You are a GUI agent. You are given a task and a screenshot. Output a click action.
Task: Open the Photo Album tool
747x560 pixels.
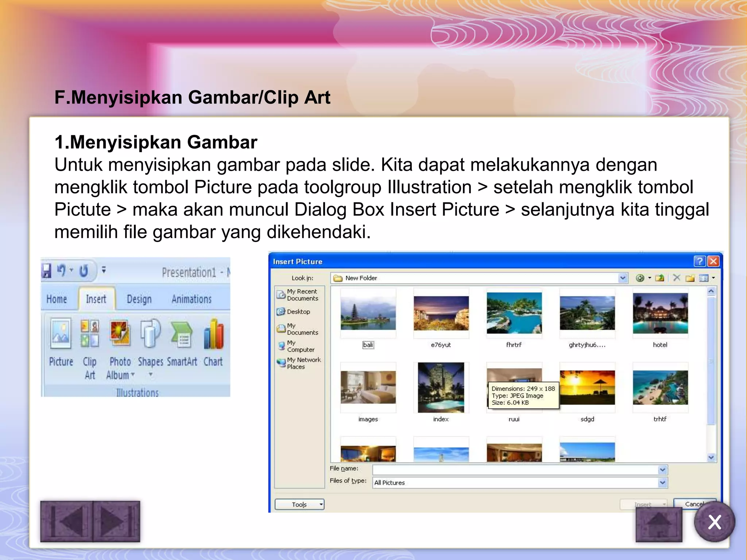[120, 349]
